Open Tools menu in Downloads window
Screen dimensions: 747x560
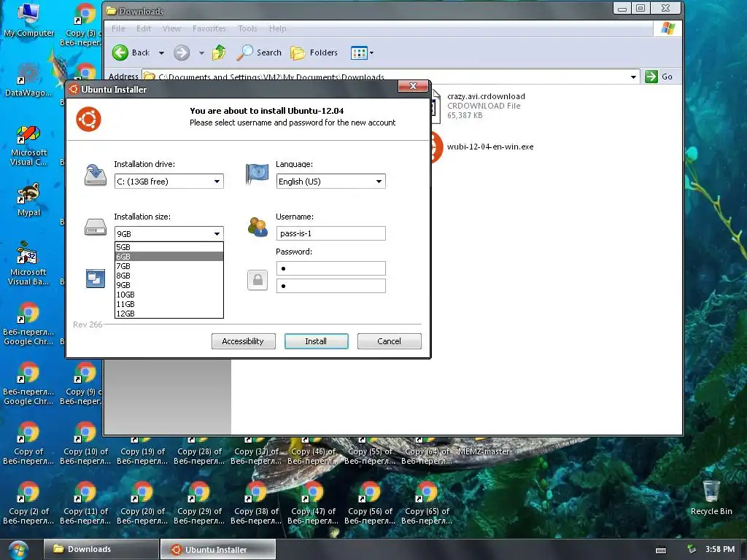[x=247, y=28]
